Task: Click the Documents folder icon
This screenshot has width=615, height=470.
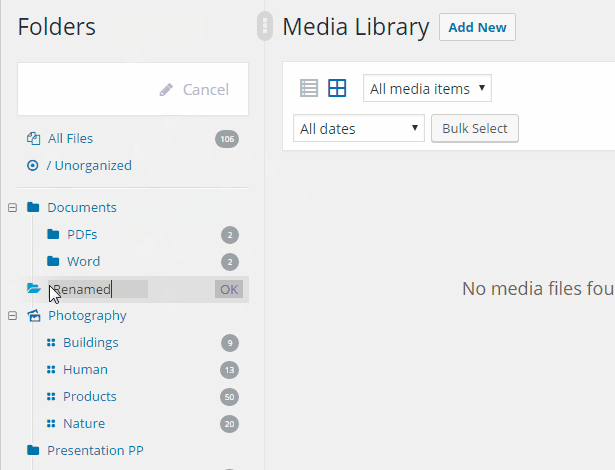Action: 33,207
